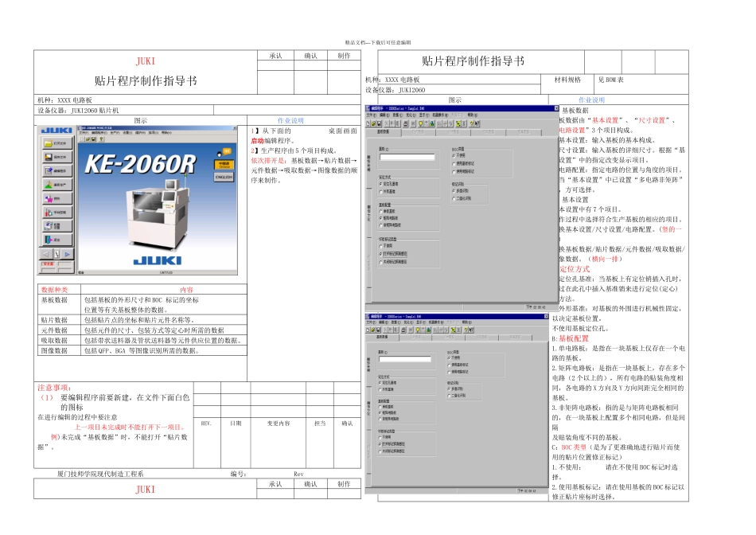Select the 基板数据 tab in upper editor window
Image resolution: width=756 pixels, height=535 pixels.
[x=384, y=132]
